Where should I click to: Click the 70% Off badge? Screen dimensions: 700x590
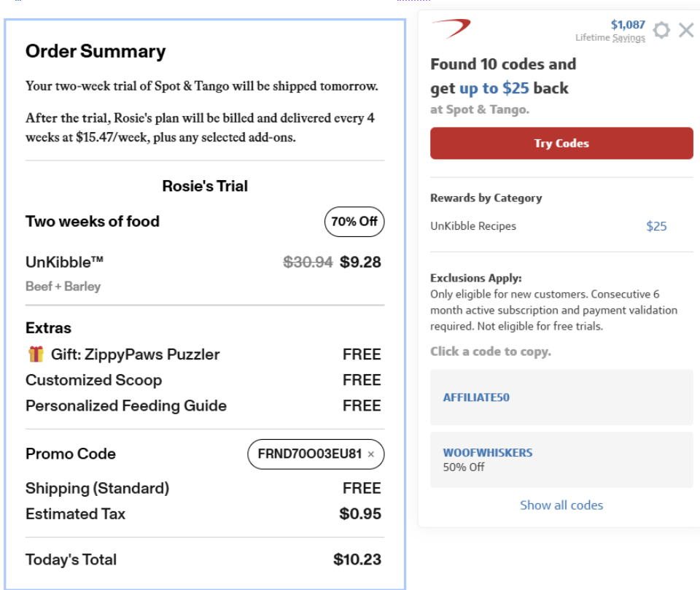(x=354, y=222)
